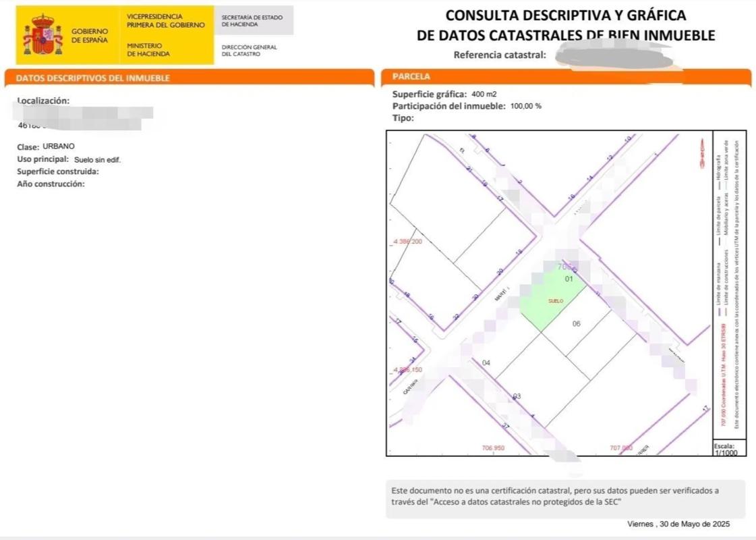Viewport: 756px width, 540px height.
Task: Click the Ministerio de Hacienda text
Action: coord(148,50)
